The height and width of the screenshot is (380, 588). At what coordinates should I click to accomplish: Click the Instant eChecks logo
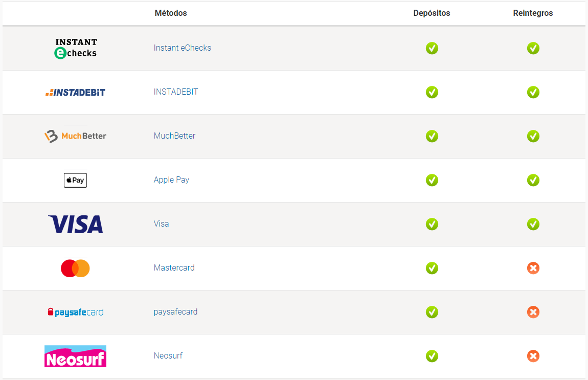(76, 48)
